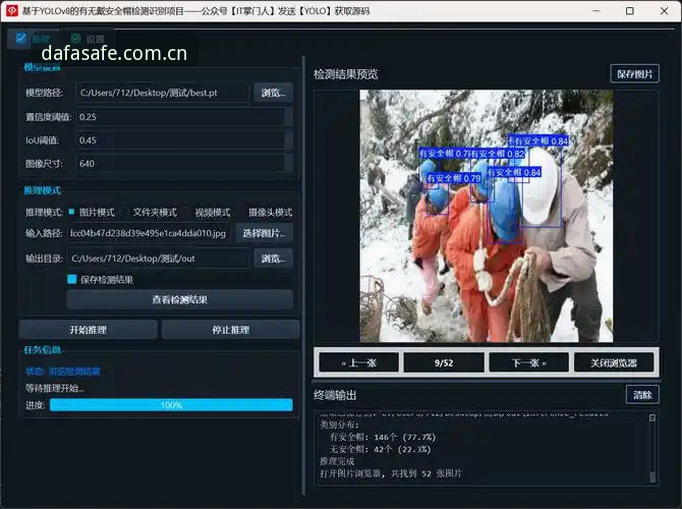Click the terminal output scrollbar

point(652,447)
